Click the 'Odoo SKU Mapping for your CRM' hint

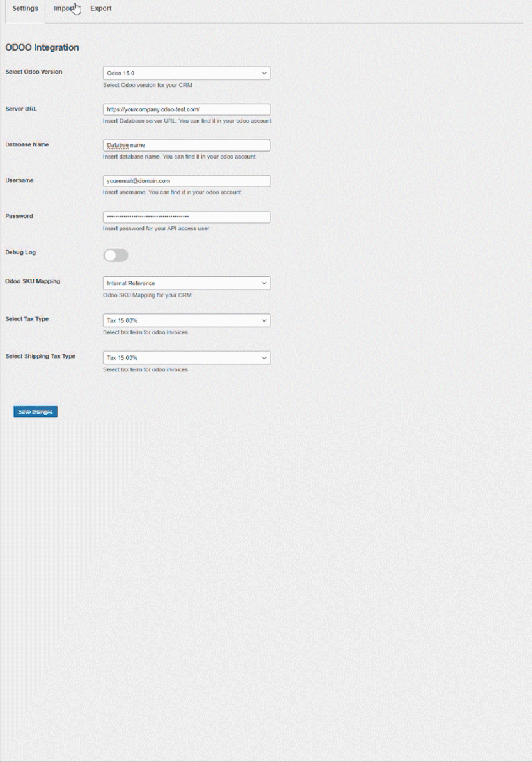click(147, 295)
